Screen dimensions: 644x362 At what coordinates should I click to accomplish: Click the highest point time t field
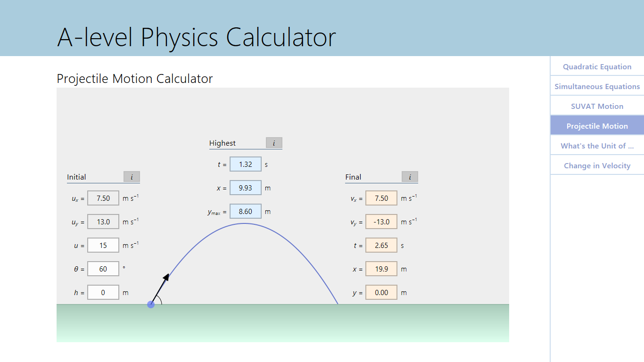tap(245, 164)
